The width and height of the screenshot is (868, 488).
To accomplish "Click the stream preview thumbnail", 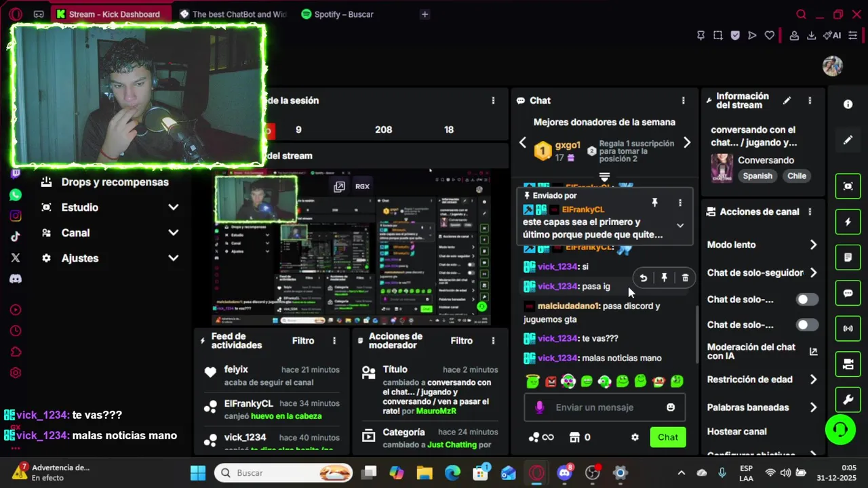I will coord(353,247).
